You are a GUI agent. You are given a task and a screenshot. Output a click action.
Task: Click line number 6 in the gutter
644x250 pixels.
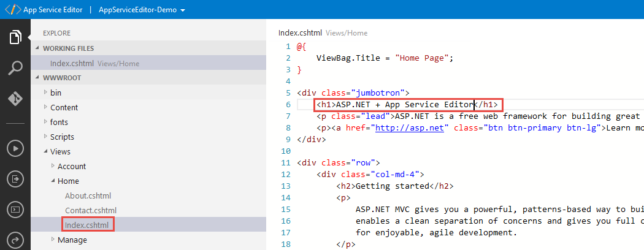[x=288, y=105]
